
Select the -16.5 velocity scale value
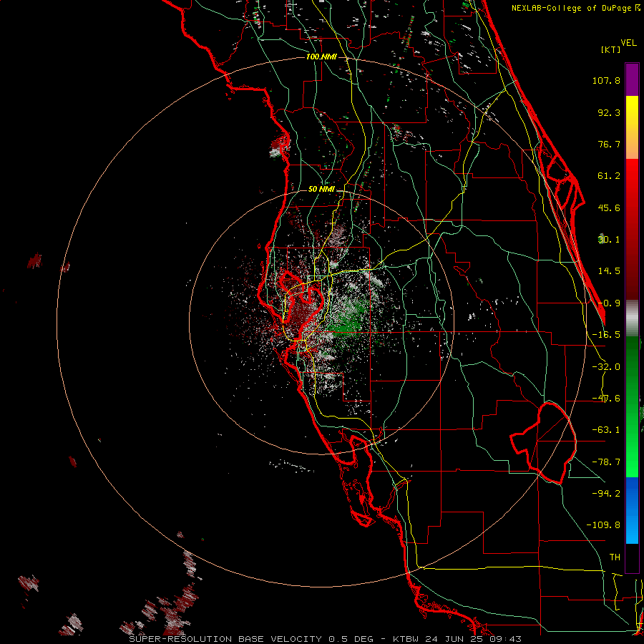coord(606,335)
